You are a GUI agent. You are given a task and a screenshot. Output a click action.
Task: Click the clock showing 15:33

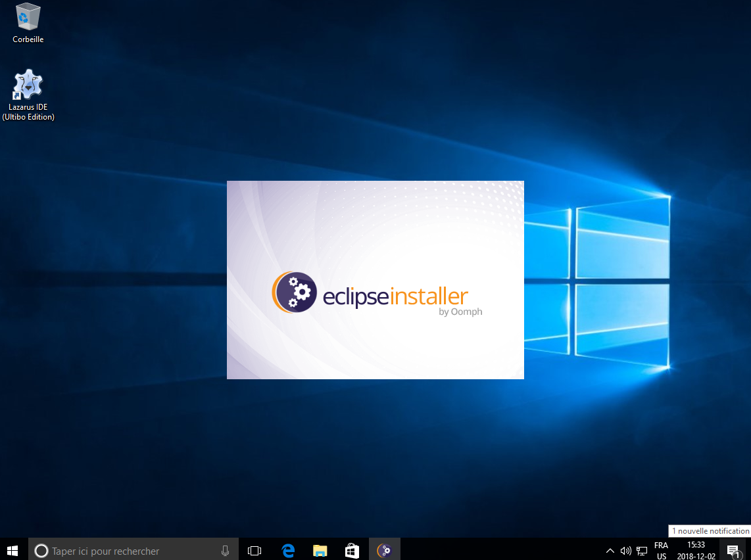coord(696,551)
